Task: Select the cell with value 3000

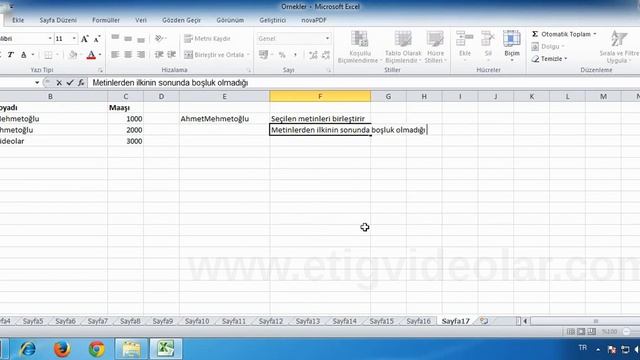Action: tap(125, 141)
